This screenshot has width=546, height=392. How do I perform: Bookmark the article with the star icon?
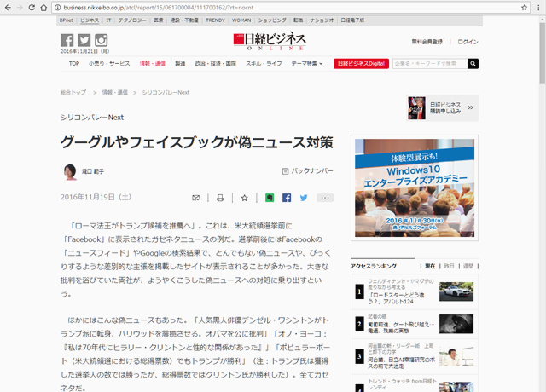point(244,198)
